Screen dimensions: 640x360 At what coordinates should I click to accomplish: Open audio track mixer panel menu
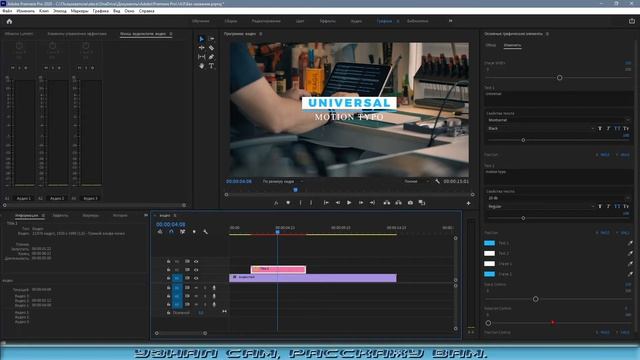pos(171,34)
